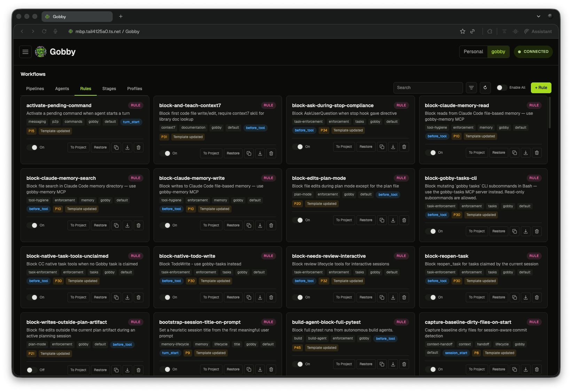Expand the browser tab list chevron
Screen dimensions: 572x392
coord(539,16)
